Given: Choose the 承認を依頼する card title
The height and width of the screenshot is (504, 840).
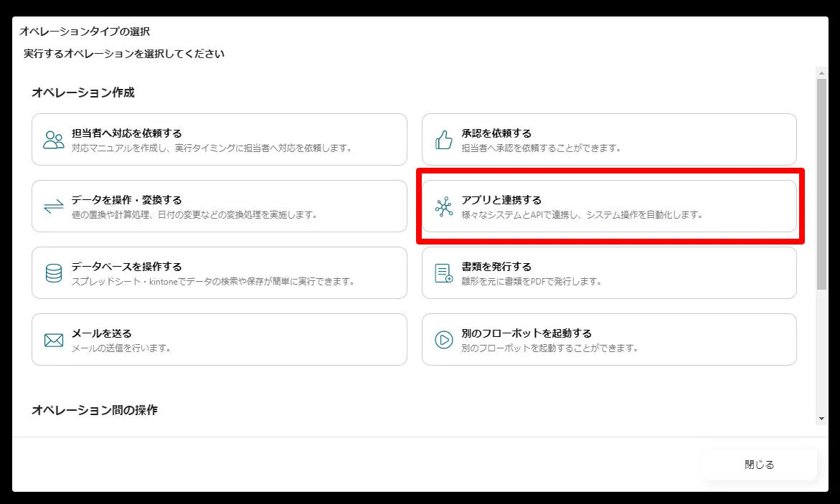Looking at the screenshot, I should (x=496, y=133).
